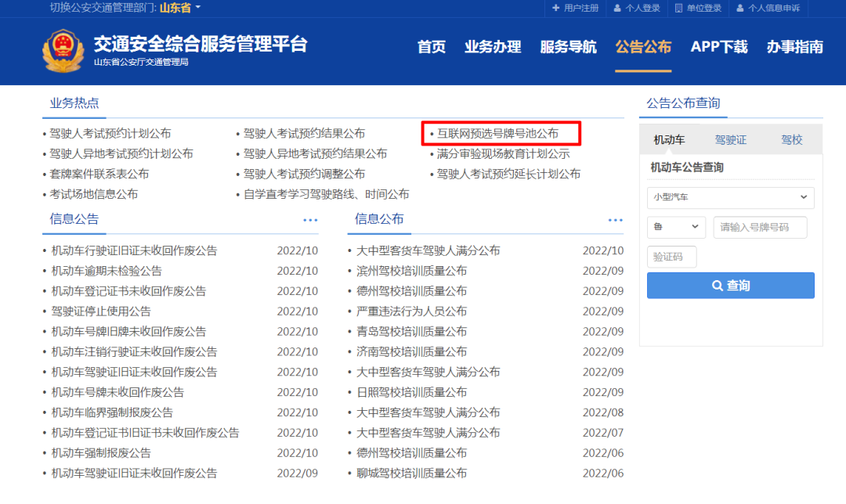Click the 单位登录 building icon
Screen dimensions: 846x504
pos(678,8)
